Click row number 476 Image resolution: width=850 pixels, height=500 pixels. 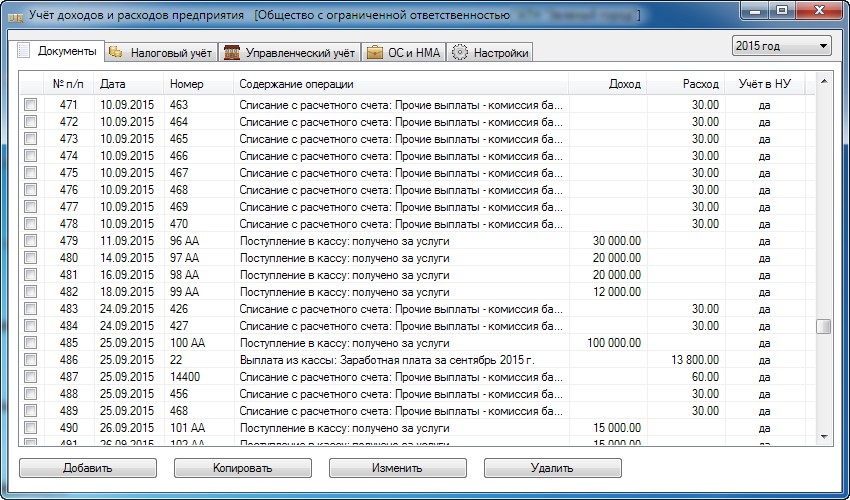pos(69,190)
